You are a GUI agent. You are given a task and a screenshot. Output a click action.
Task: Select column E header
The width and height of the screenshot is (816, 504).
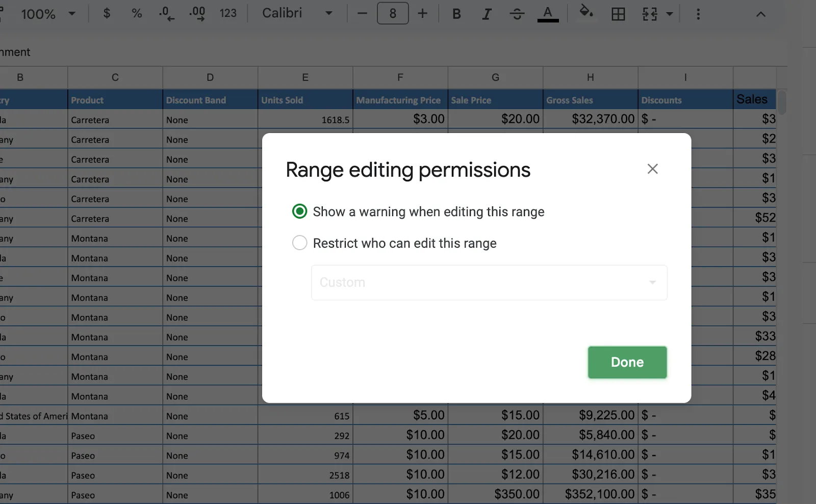click(305, 77)
